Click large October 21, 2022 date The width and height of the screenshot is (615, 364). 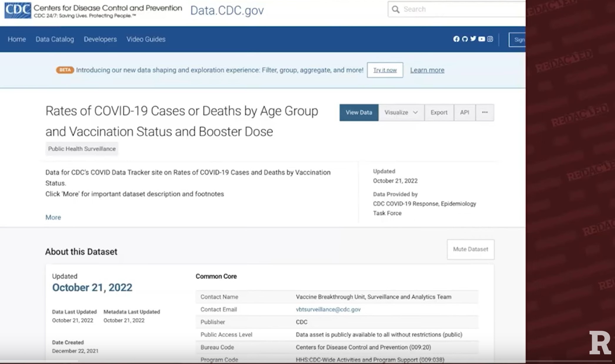tap(92, 287)
